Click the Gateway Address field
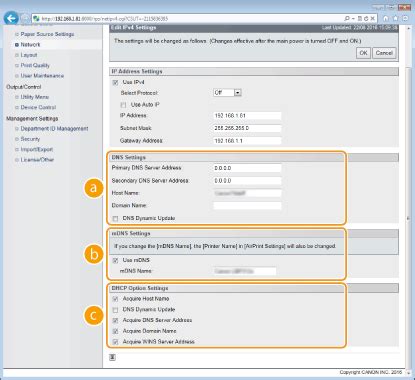Screen dimensions: 415x380 247,141
